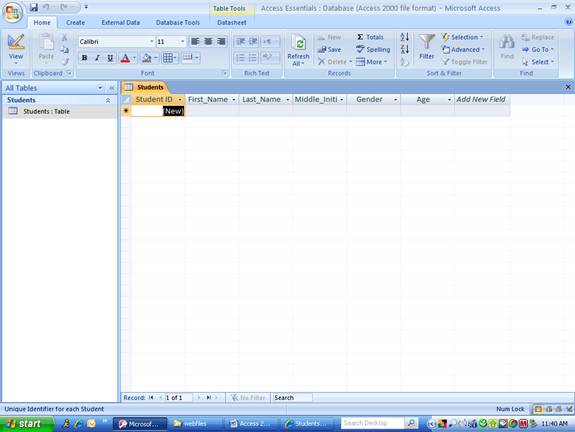Switch to Design via View icon
The height and width of the screenshot is (432, 575).
(x=16, y=43)
